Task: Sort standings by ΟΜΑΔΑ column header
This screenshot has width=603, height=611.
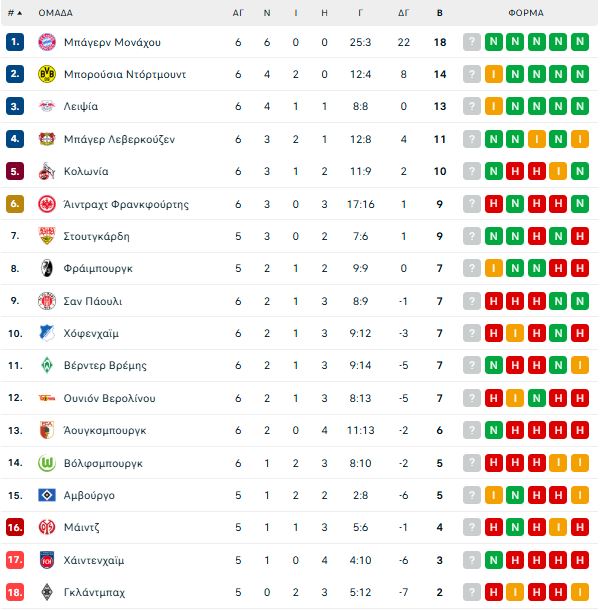Action: point(55,13)
